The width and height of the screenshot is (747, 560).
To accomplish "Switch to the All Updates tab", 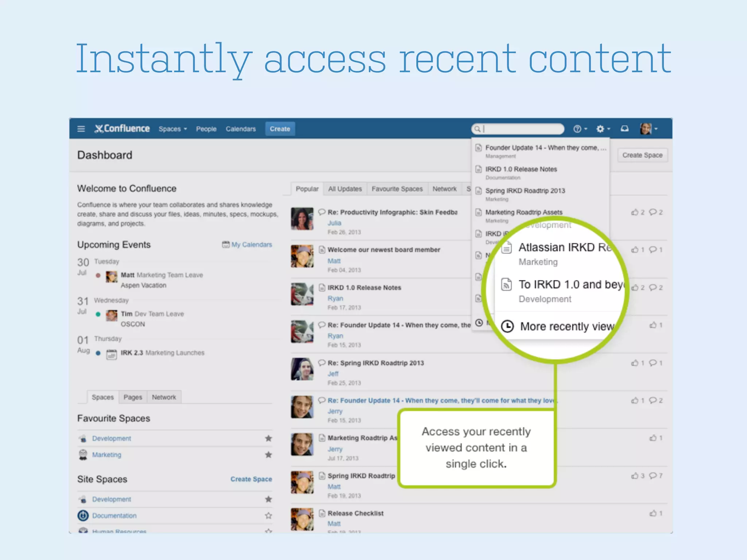I will pyautogui.click(x=345, y=189).
